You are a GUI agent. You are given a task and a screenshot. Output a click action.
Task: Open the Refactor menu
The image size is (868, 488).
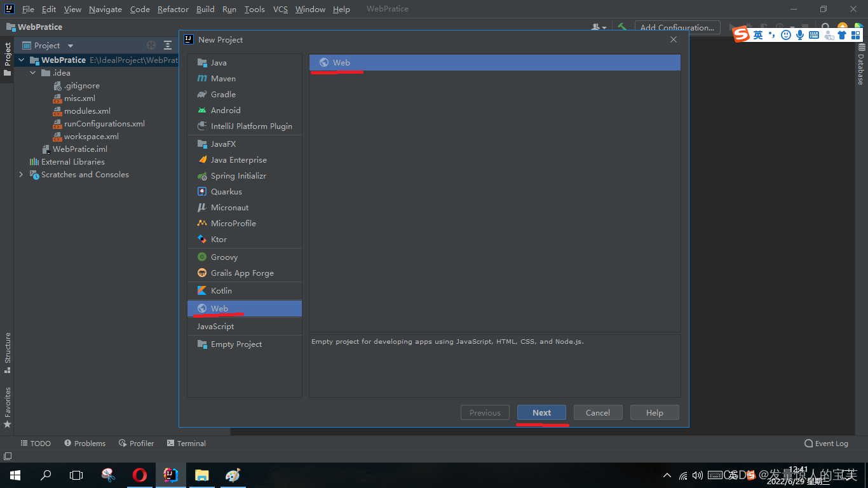pyautogui.click(x=173, y=9)
